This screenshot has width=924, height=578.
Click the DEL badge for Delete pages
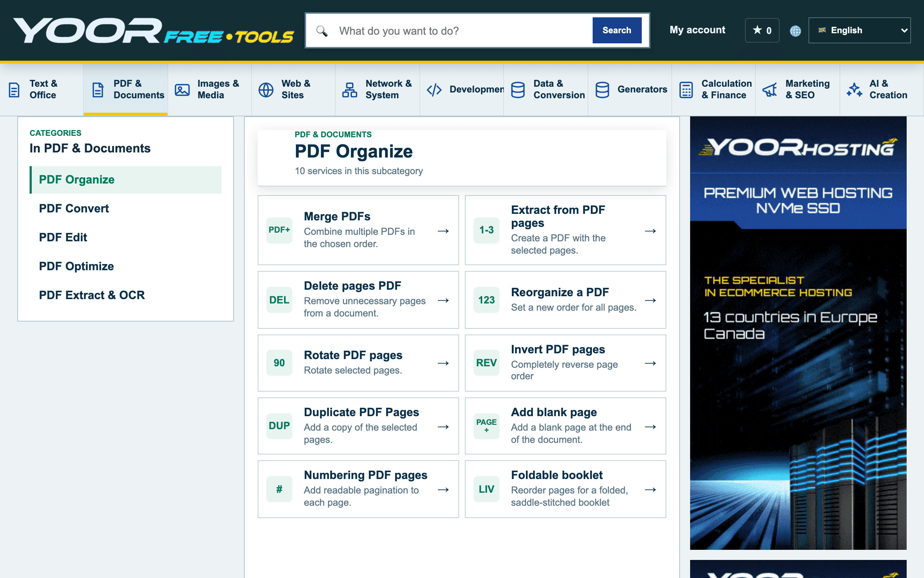pyautogui.click(x=279, y=300)
